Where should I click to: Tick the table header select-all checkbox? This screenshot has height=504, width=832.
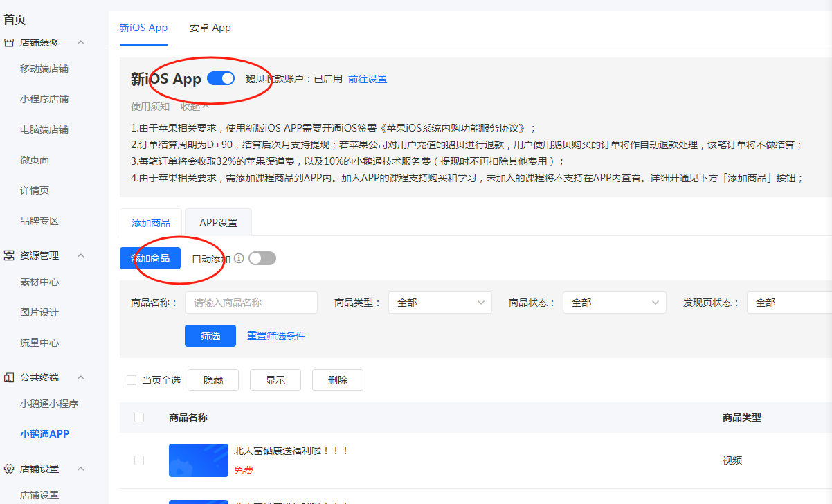click(139, 417)
